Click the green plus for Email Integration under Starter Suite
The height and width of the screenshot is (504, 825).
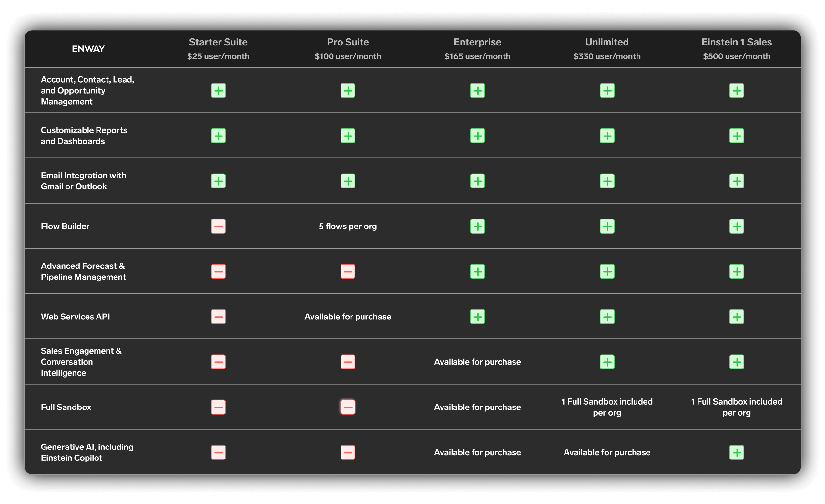(218, 181)
